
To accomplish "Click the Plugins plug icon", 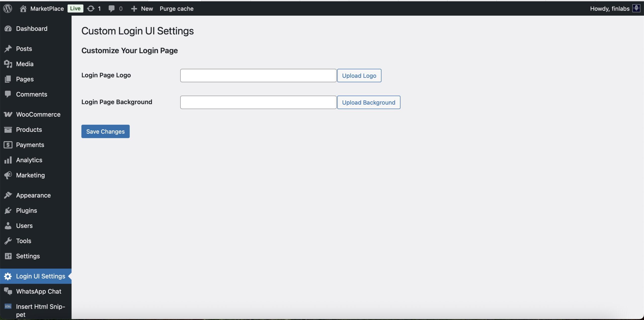I will pos(8,210).
